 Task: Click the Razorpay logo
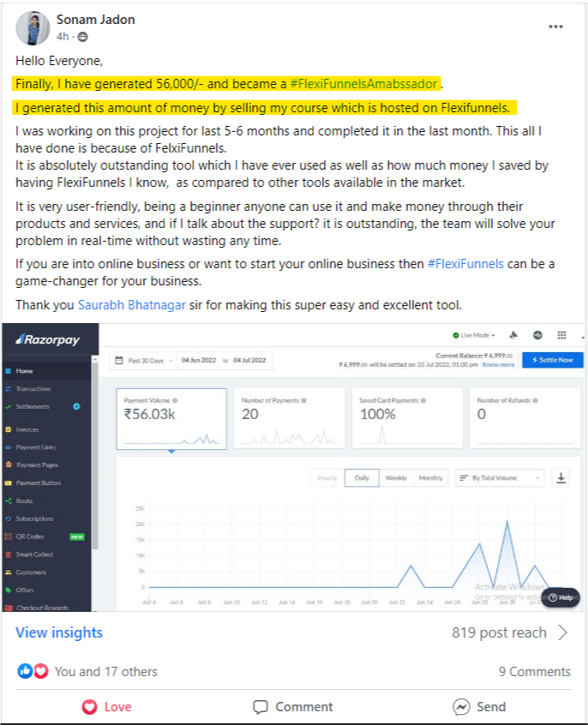point(48,339)
